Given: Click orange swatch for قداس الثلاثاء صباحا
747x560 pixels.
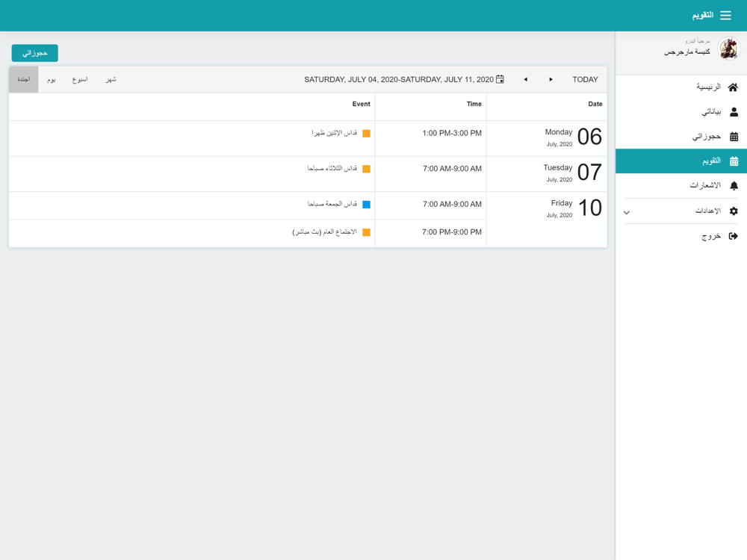Looking at the screenshot, I should point(366,169).
